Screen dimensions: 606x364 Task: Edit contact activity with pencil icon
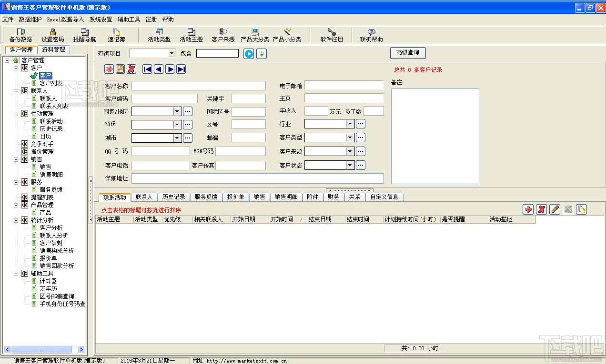click(x=555, y=209)
